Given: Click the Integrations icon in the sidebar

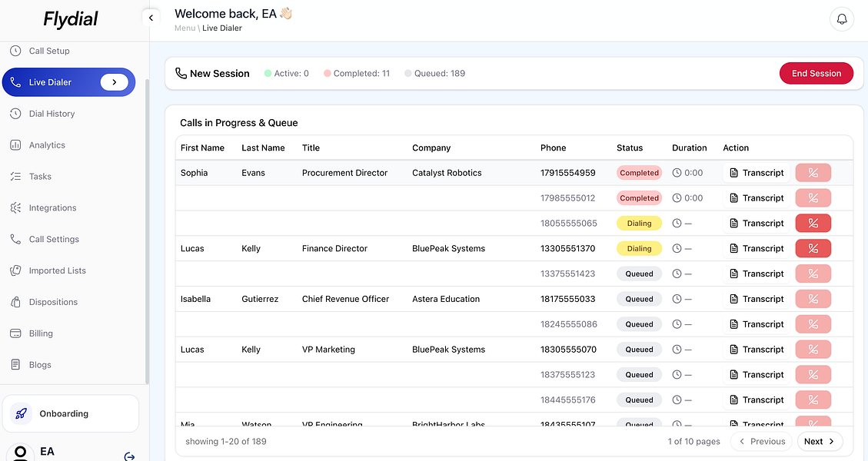Looking at the screenshot, I should click(x=15, y=207).
